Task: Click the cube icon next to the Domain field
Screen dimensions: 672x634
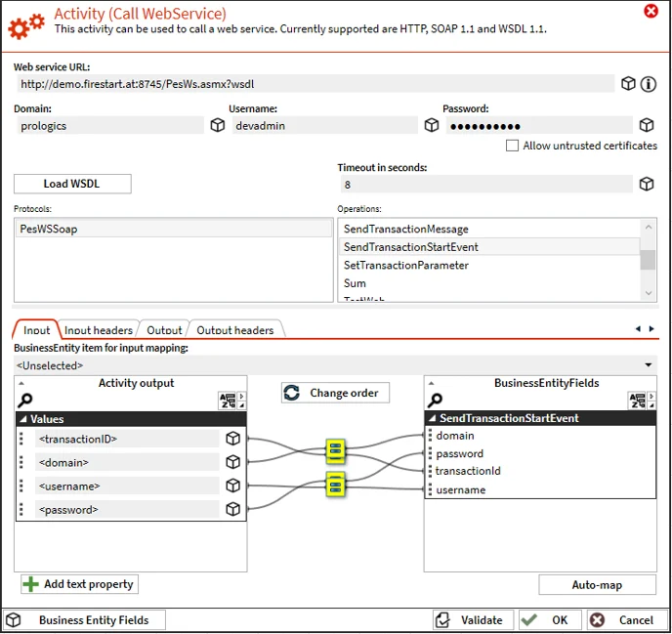Action: point(217,126)
